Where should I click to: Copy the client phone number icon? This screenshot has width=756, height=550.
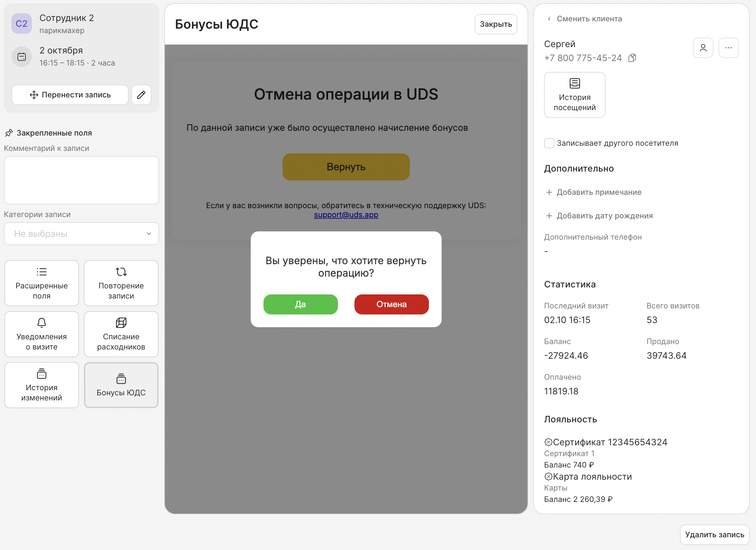632,58
